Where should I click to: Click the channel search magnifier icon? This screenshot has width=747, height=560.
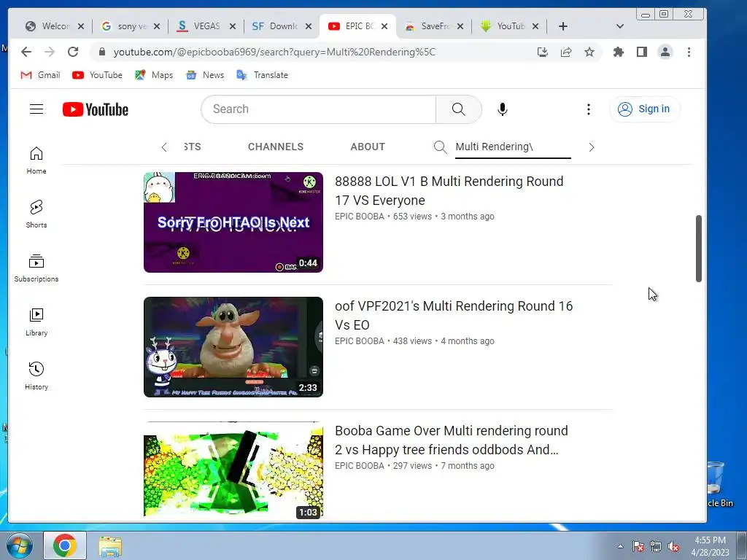[x=440, y=147]
